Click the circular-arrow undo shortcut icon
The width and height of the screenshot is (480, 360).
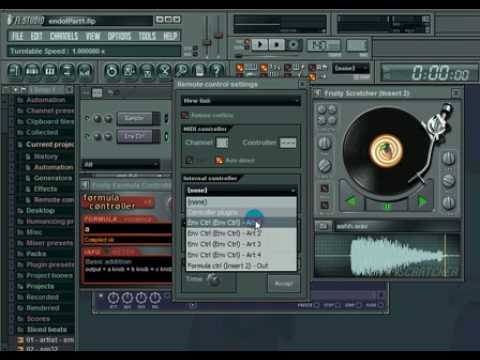(x=112, y=71)
